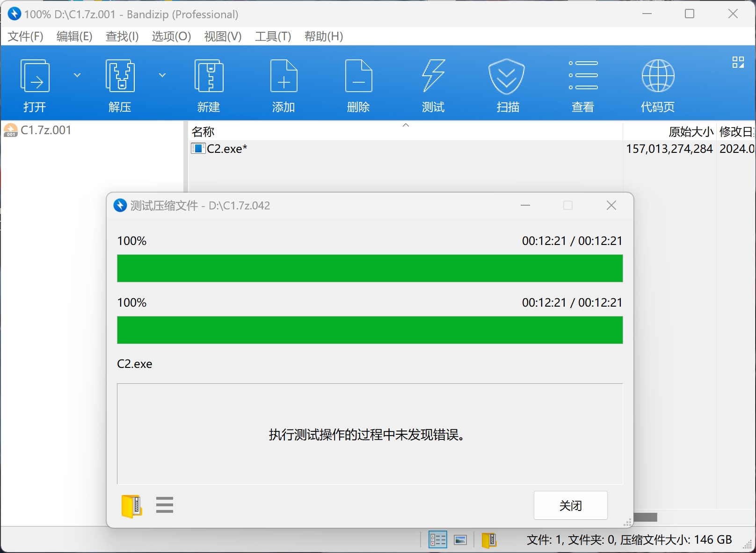
Task: Click the upper green progress bar
Action: coord(370,268)
